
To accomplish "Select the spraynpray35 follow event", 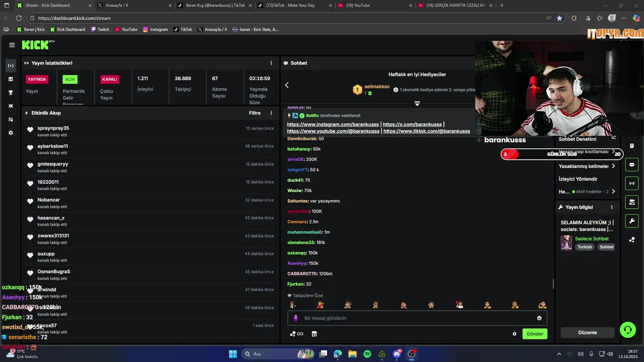I will 150,131.
